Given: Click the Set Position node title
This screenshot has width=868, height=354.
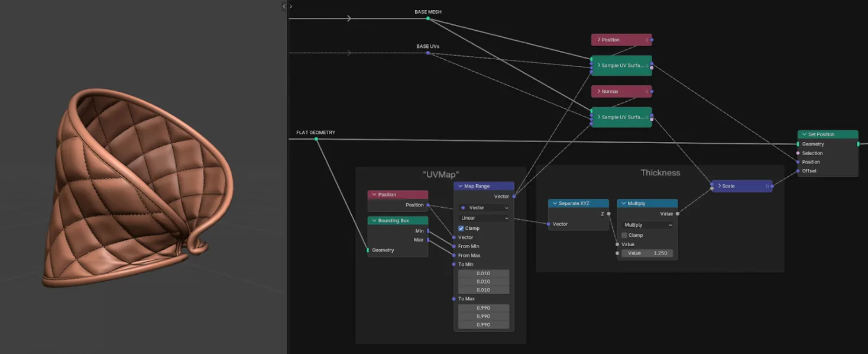Looking at the screenshot, I should [821, 134].
